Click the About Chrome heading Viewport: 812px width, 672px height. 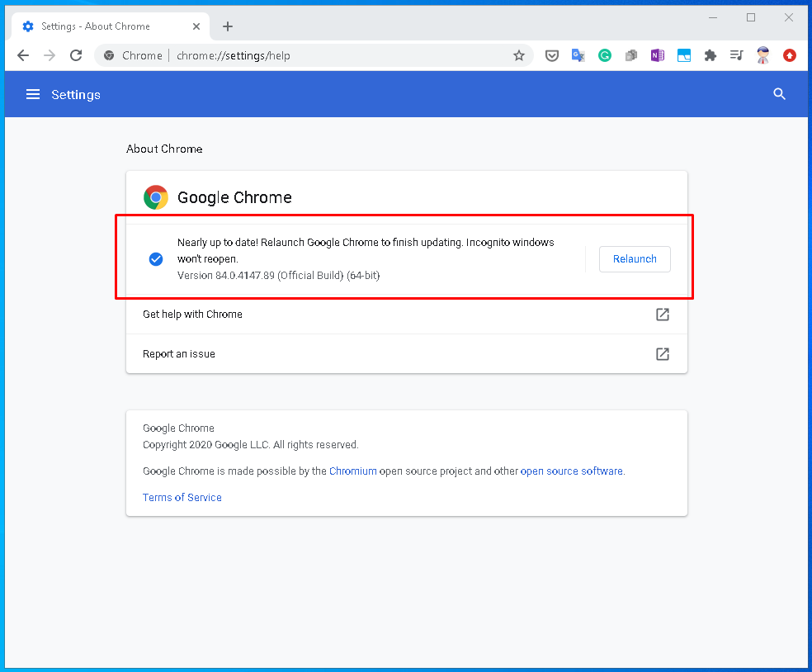click(164, 149)
